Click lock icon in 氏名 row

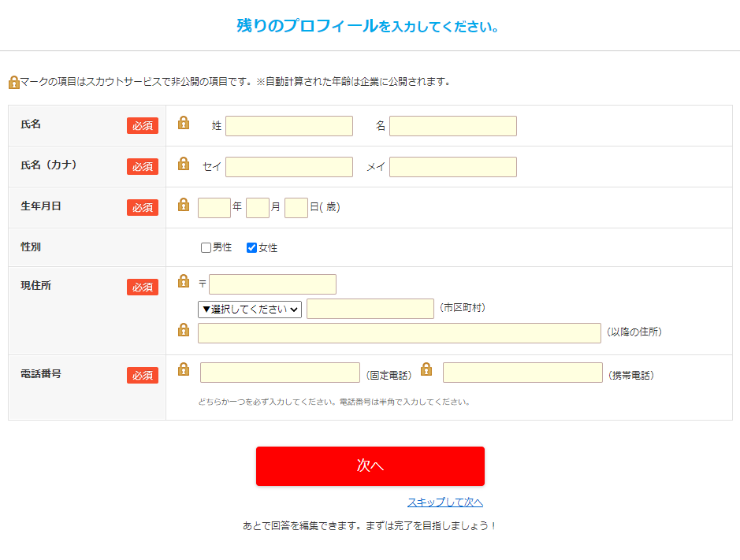(x=184, y=123)
